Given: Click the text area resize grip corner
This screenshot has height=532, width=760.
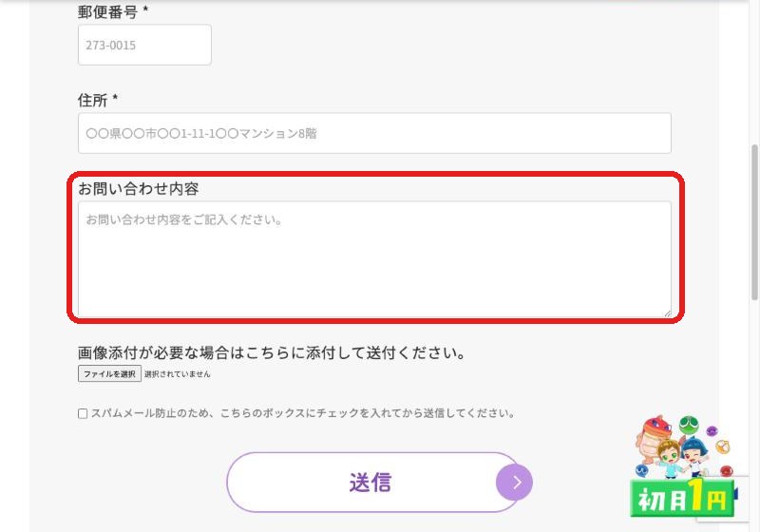Looking at the screenshot, I should click(668, 313).
